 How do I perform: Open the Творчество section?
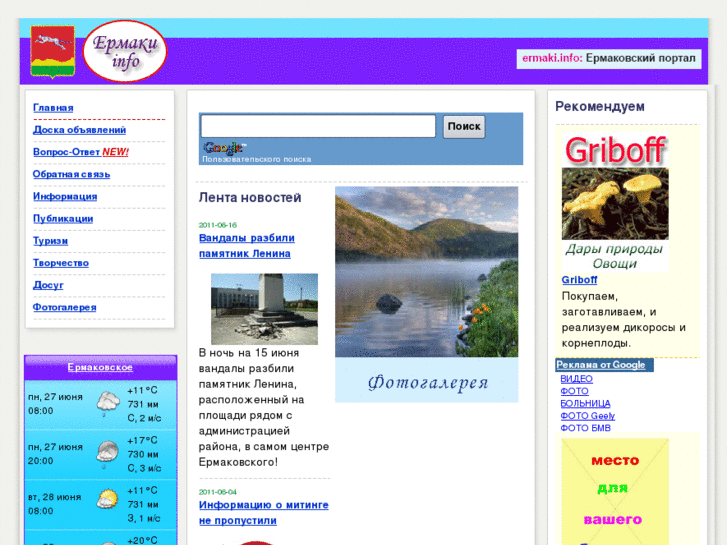click(x=61, y=263)
